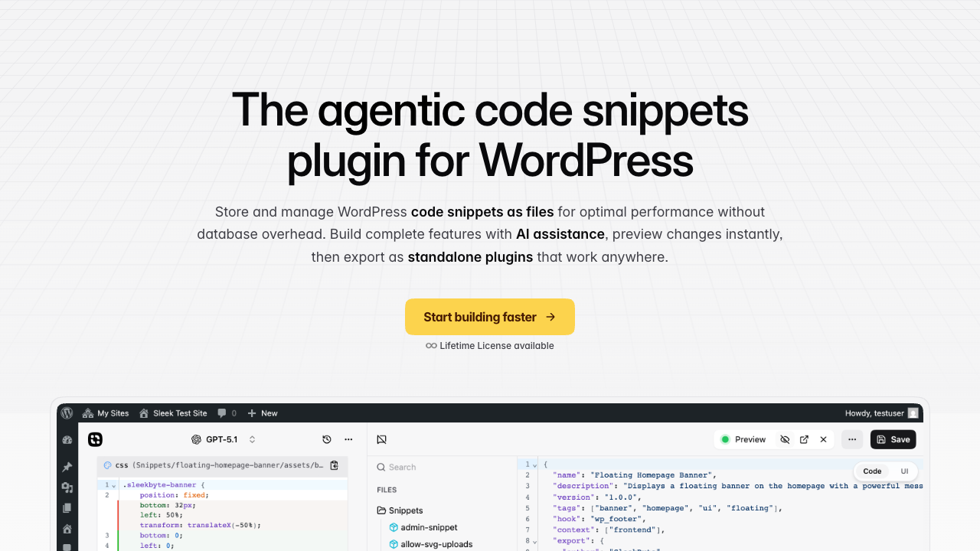
Task: Click the Save button
Action: click(x=893, y=439)
